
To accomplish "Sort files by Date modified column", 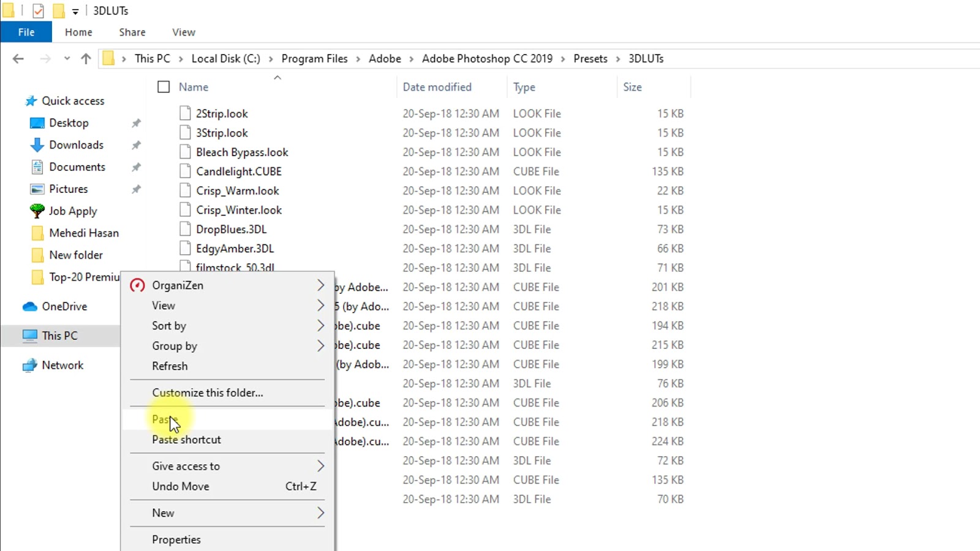I will (x=437, y=87).
